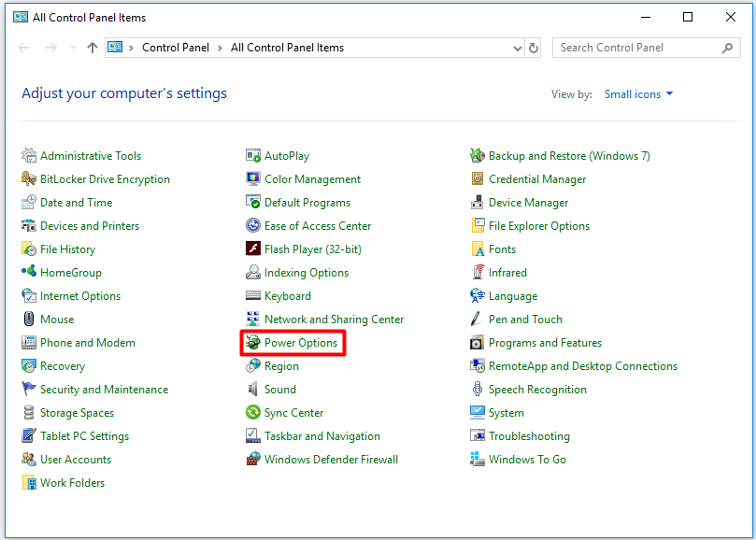Open the Administrative Tools icon
This screenshot has width=756, height=540.
(29, 156)
